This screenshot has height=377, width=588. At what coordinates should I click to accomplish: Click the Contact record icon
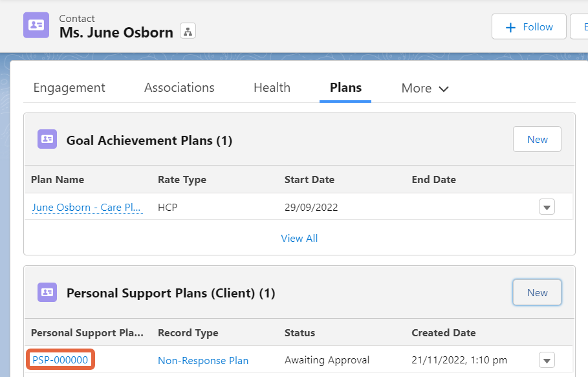pos(36,25)
